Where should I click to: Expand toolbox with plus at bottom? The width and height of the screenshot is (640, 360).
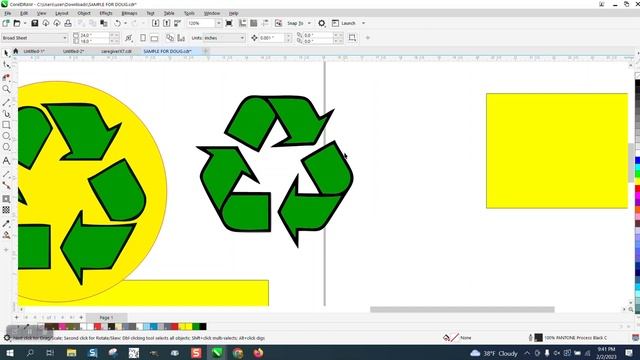pos(6,250)
